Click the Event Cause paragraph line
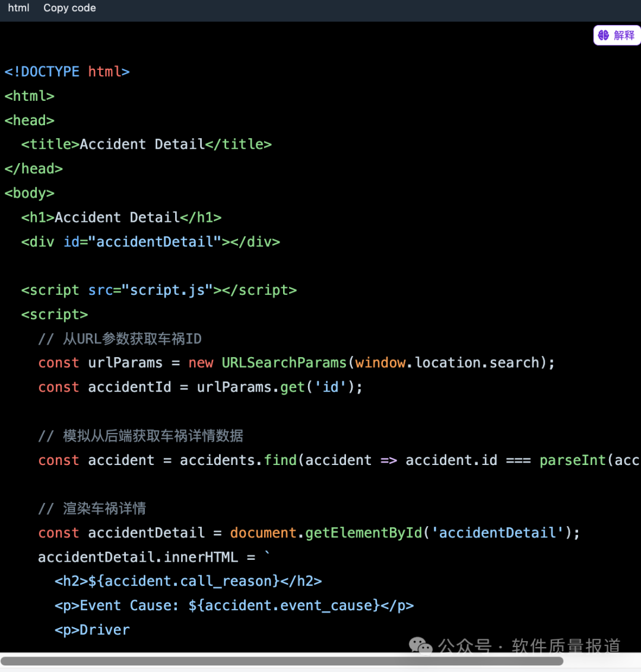This screenshot has height=672, width=641. tap(234, 606)
